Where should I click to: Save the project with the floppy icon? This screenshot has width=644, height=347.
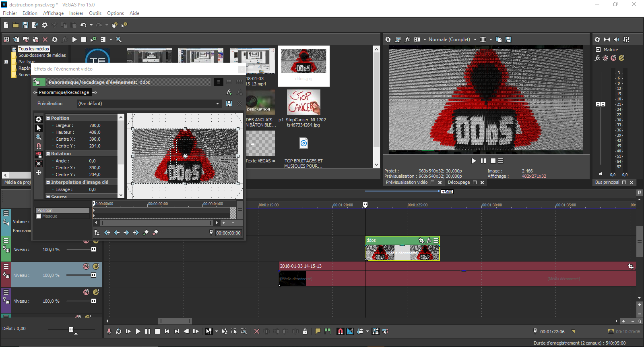click(x=25, y=25)
